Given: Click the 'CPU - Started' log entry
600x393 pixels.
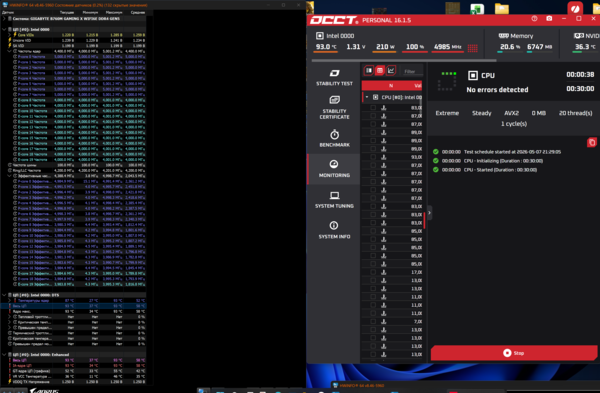Looking at the screenshot, I should pos(500,170).
